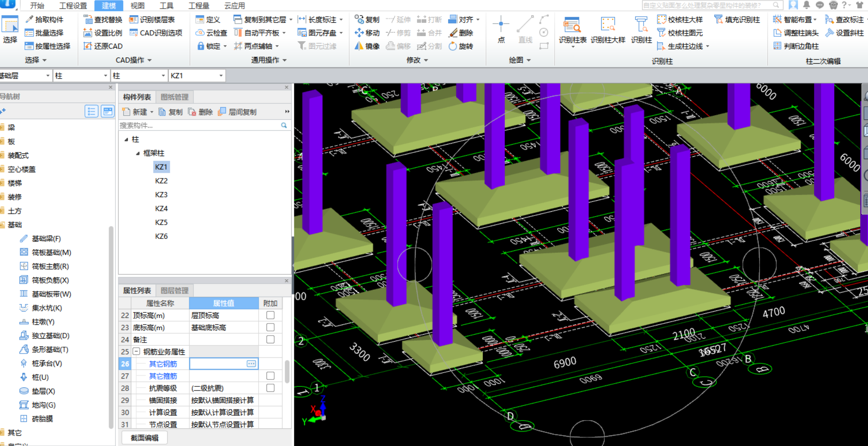Screen dimensions: 868x446
Task: Open 识别楼层表 recognize floor table
Action: (x=152, y=19)
